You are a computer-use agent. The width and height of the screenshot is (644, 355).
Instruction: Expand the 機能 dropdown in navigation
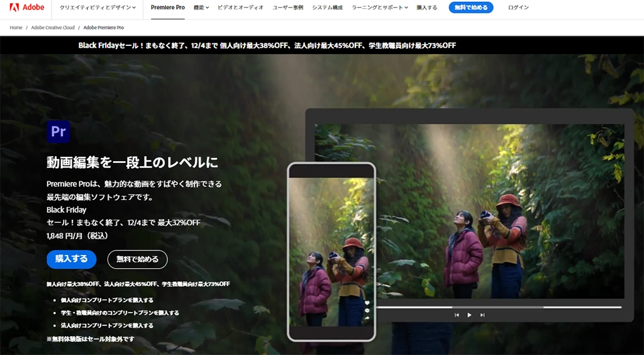[x=201, y=8]
